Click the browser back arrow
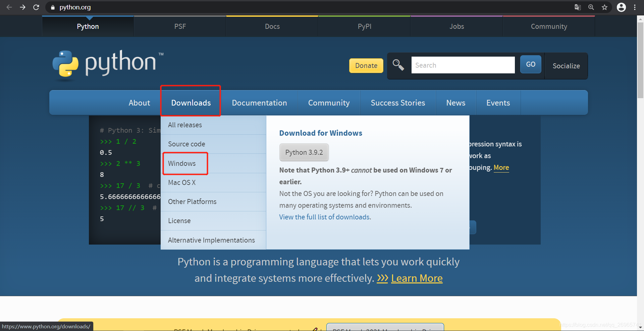644x331 pixels. click(x=9, y=7)
